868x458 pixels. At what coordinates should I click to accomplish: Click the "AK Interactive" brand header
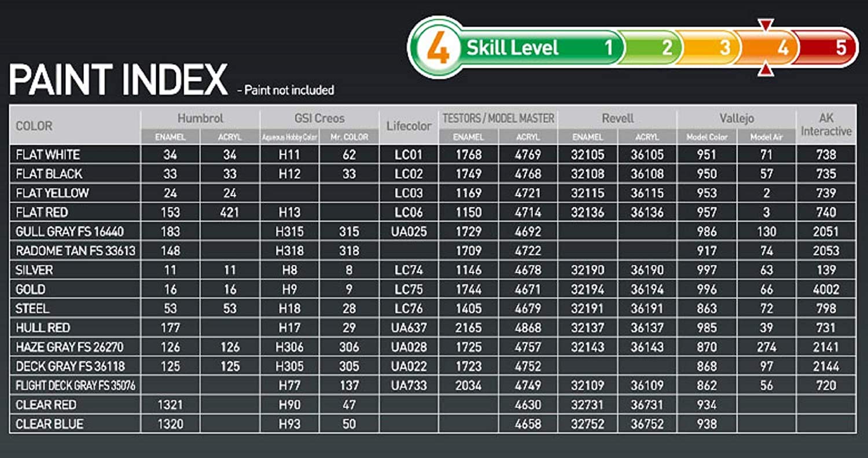tap(826, 124)
